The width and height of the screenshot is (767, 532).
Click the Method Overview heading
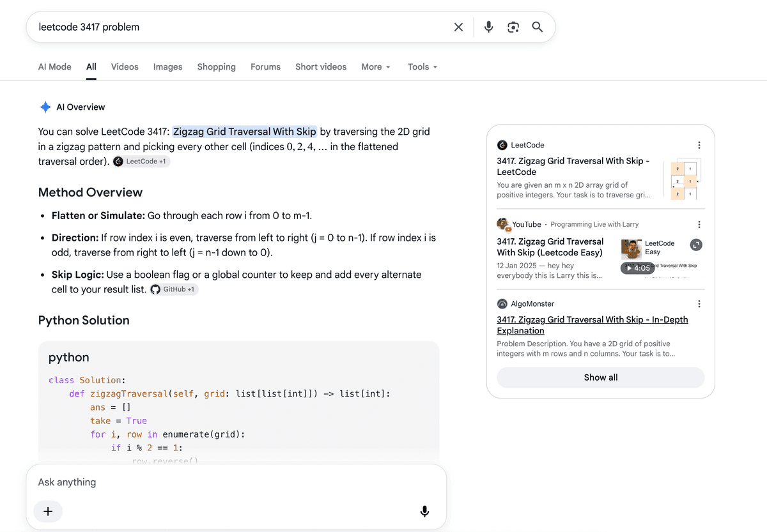click(x=90, y=192)
